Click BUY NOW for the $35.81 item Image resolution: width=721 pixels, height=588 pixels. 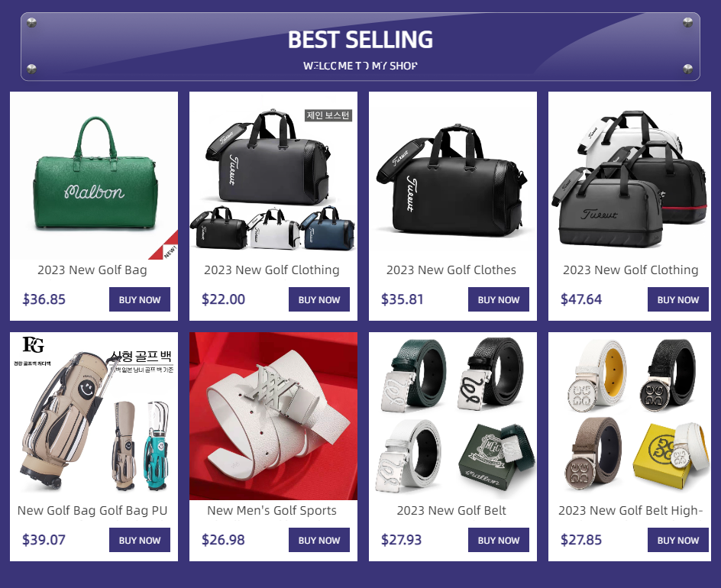click(x=499, y=299)
